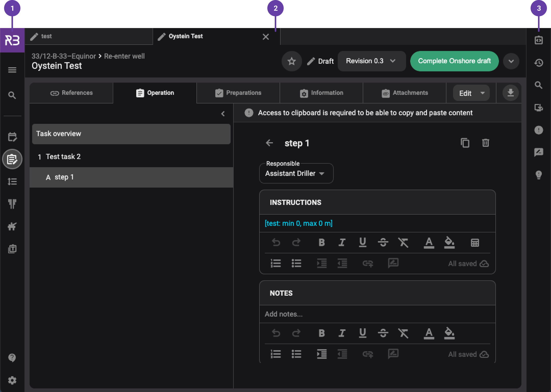Screen dimensions: 551x392
Task: Open the search tool in the left sidebar
Action: click(x=12, y=95)
